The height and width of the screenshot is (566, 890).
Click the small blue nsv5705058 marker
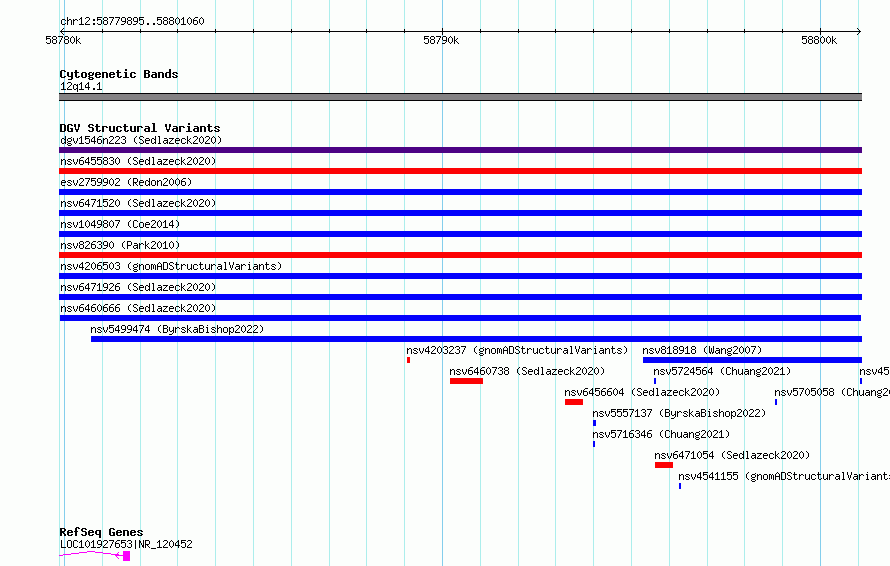click(776, 402)
